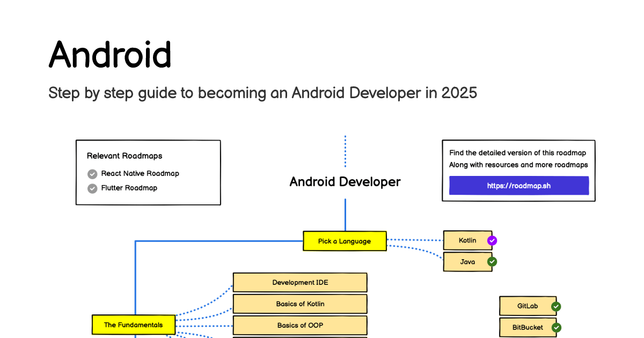Click the gray check icon beside React Native Roadmap
The image size is (644, 338).
(92, 174)
